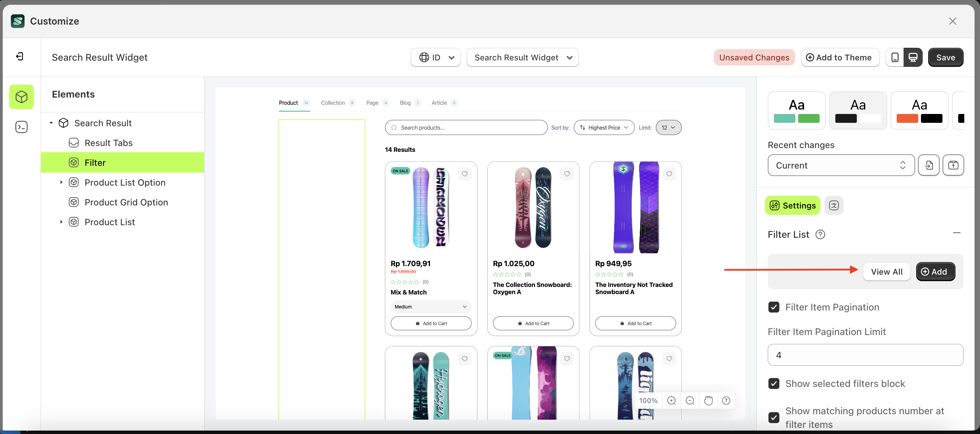This screenshot has width=980, height=434.
Task: Open the Filter List help question mark icon
Action: tap(821, 234)
